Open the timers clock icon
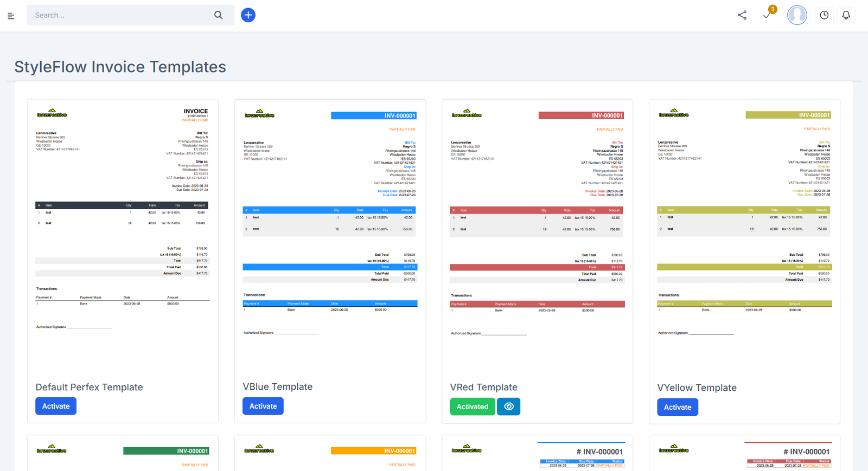 (824, 15)
